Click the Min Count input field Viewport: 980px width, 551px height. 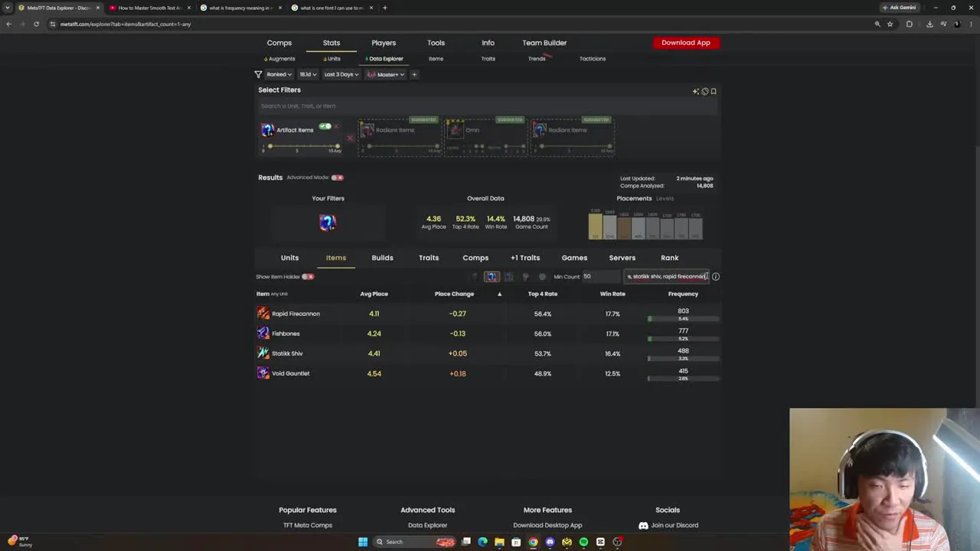[600, 276]
